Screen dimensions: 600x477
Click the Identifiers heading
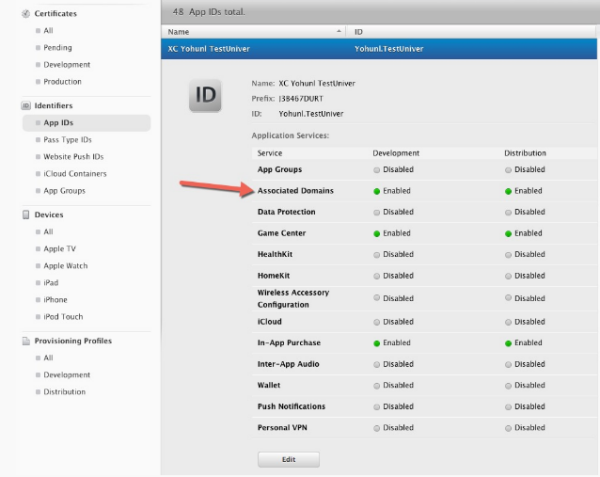(54, 106)
